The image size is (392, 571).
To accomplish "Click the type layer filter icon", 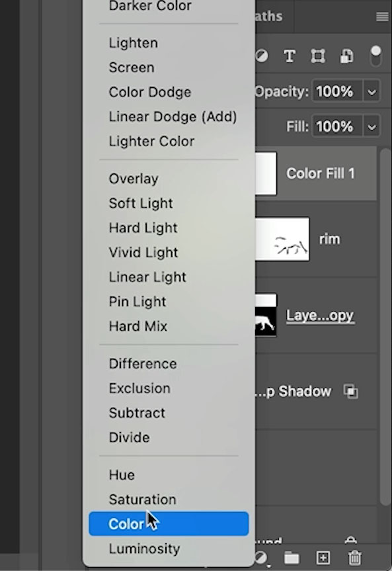I will coord(290,56).
